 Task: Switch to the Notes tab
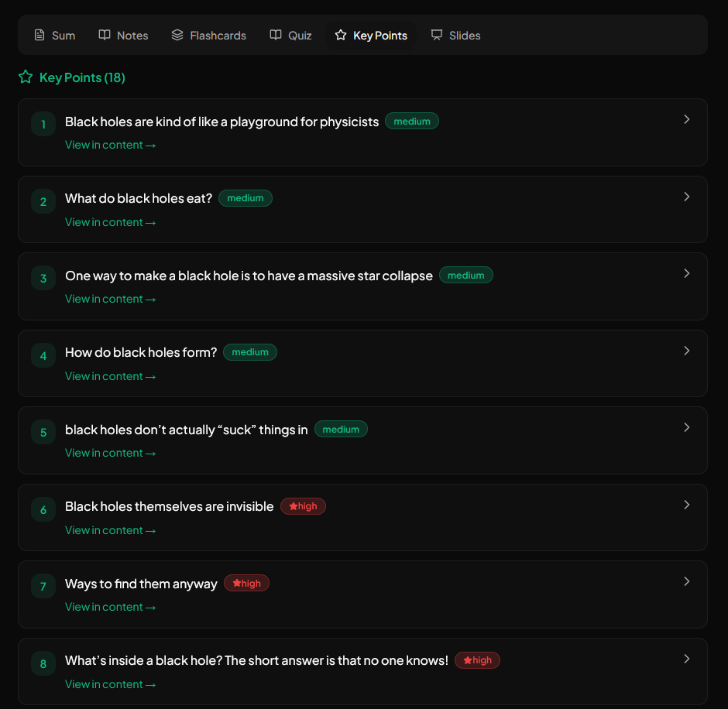pos(123,35)
